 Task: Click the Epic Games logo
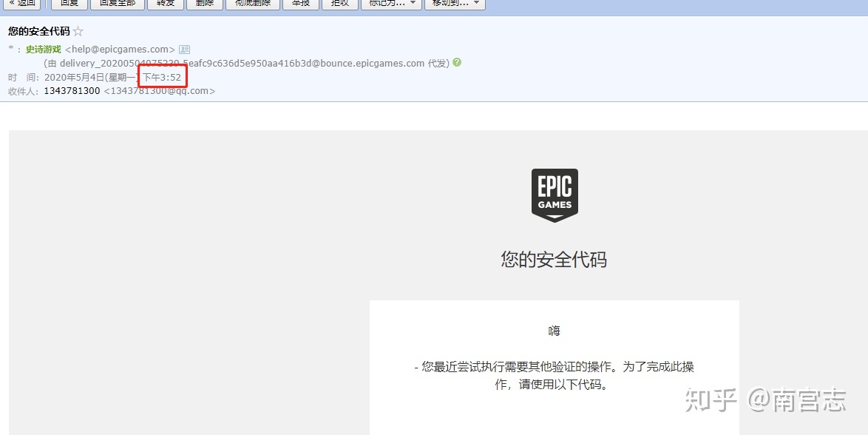[555, 195]
